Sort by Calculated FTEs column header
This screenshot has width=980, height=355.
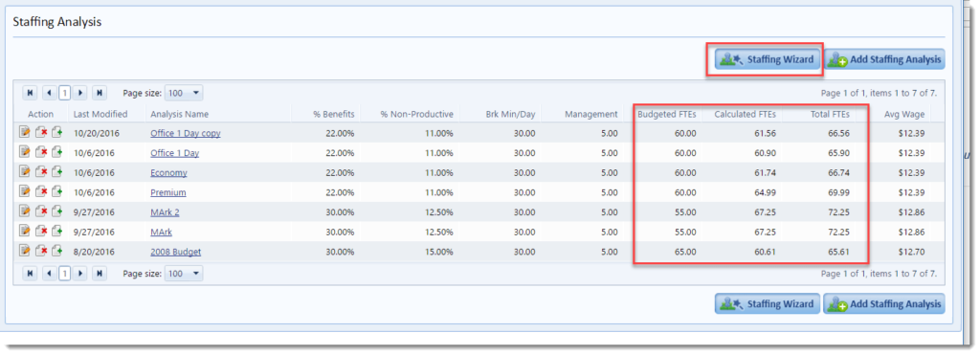pos(745,114)
